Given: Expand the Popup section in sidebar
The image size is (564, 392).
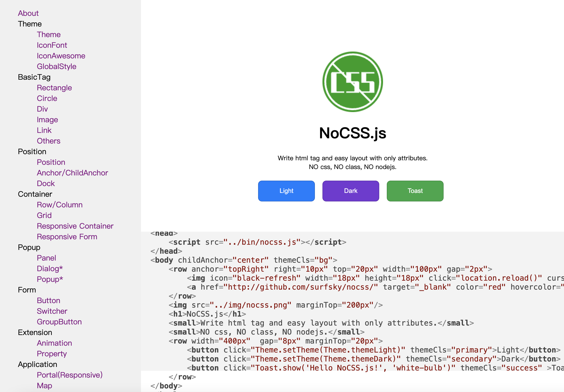Looking at the screenshot, I should point(29,247).
